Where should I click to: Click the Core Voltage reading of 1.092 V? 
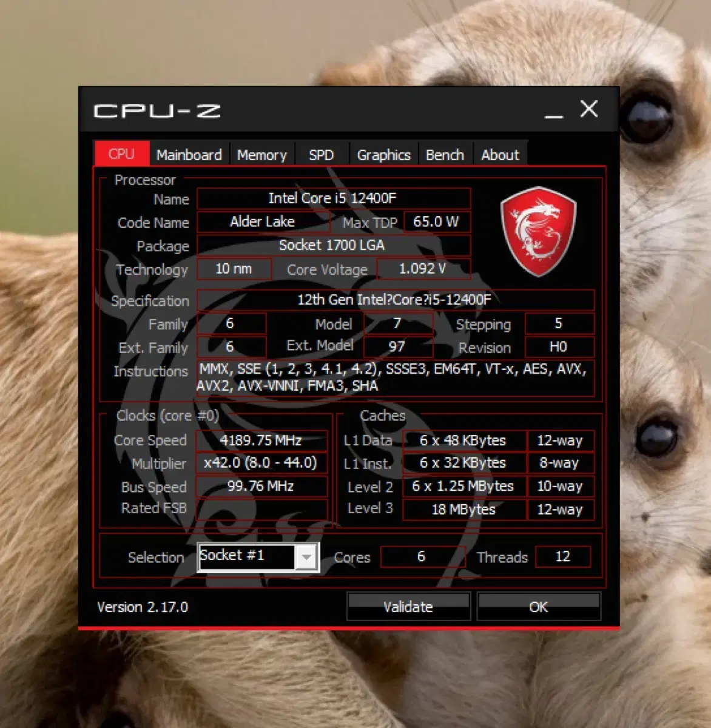423,269
